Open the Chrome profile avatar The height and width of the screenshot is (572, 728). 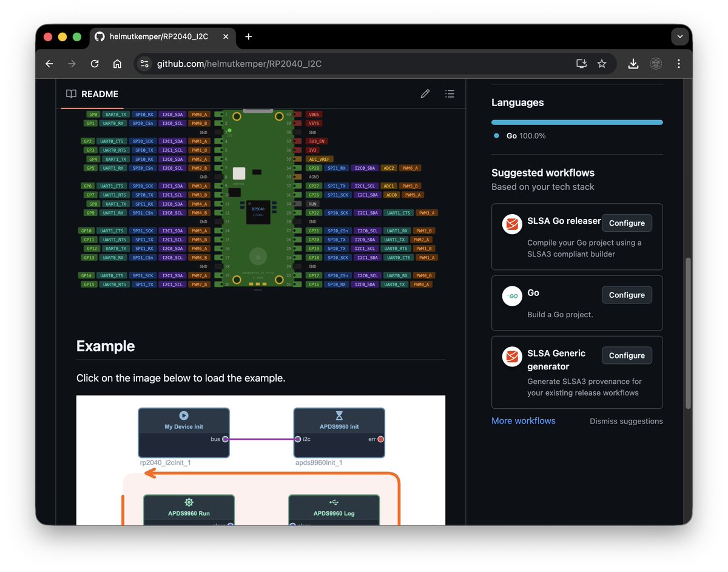pyautogui.click(x=656, y=64)
